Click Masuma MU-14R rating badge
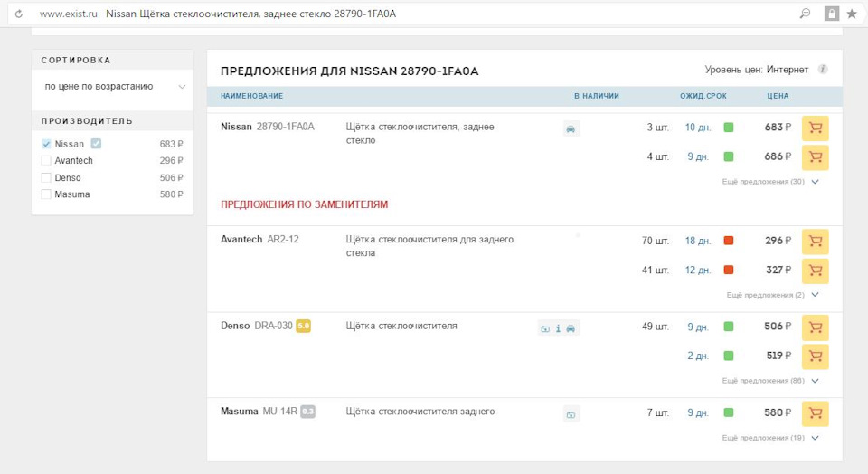 pos(307,412)
